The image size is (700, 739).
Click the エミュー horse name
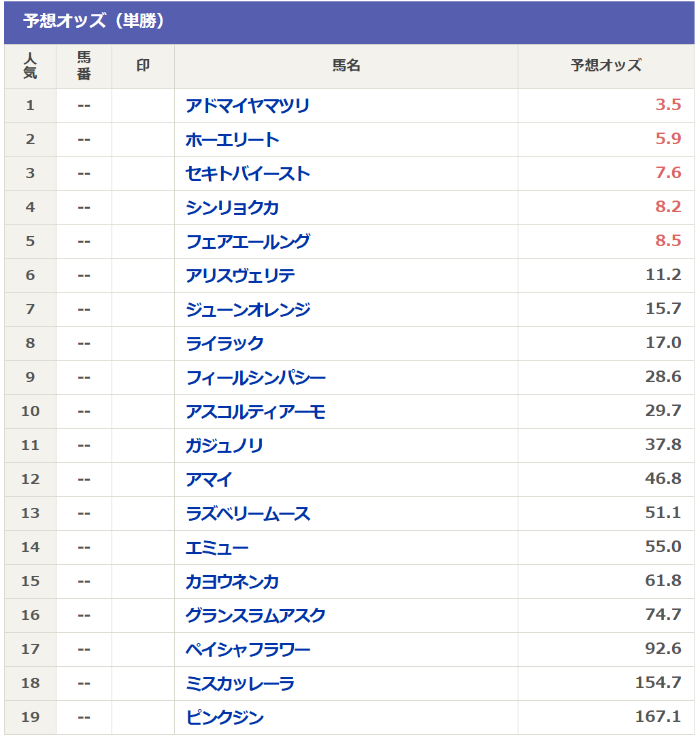217,547
